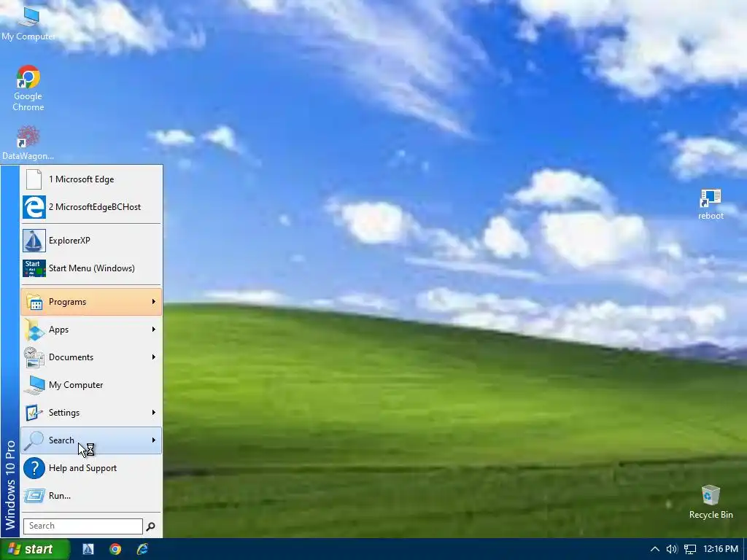747x560 pixels.
Task: Click the blank document icon beside 1 Microsoft Edge
Action: (x=34, y=179)
